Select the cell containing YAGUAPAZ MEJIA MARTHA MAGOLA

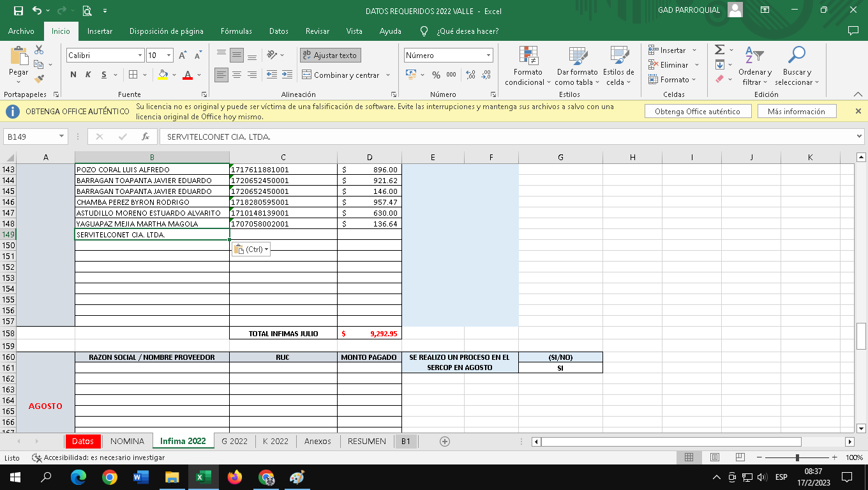pyautogui.click(x=152, y=224)
